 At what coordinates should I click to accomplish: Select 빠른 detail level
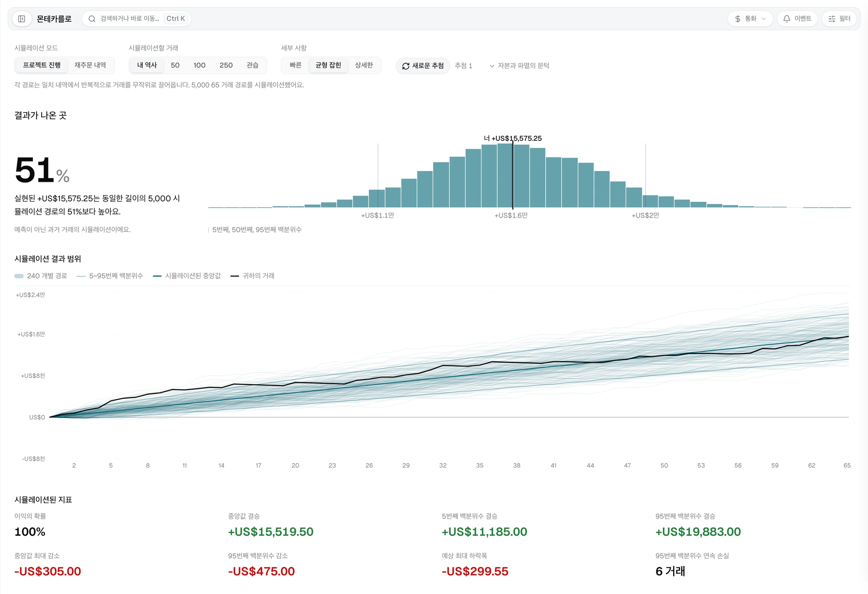(295, 65)
